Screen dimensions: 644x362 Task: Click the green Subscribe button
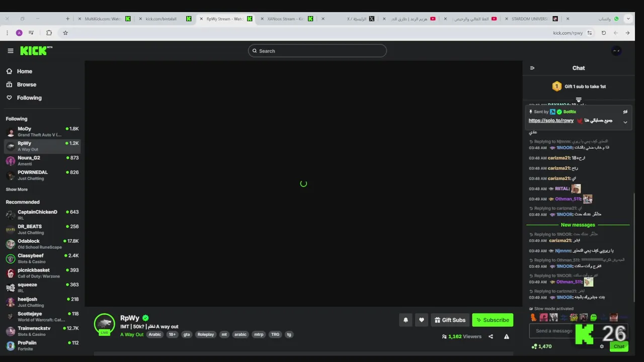click(x=493, y=320)
